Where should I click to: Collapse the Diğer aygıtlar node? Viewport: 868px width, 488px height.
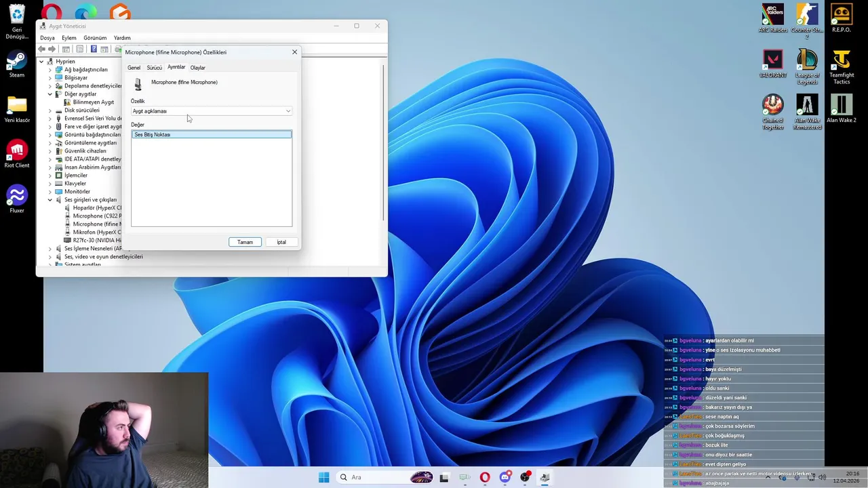[x=50, y=94]
